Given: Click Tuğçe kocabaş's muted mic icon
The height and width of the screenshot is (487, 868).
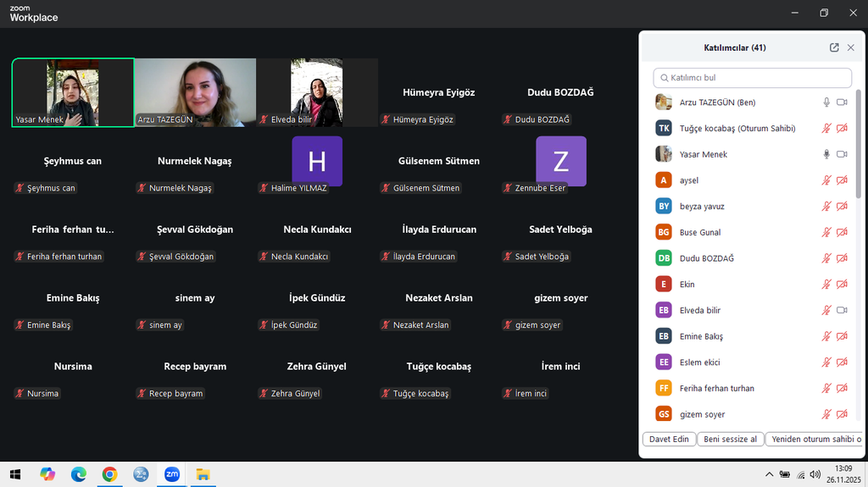Looking at the screenshot, I should click(826, 129).
